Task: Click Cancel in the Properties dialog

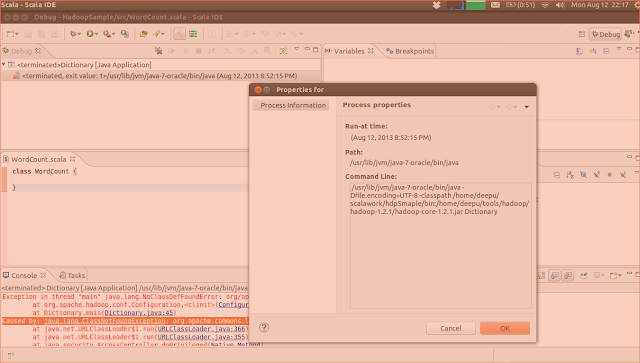Action: (x=451, y=328)
